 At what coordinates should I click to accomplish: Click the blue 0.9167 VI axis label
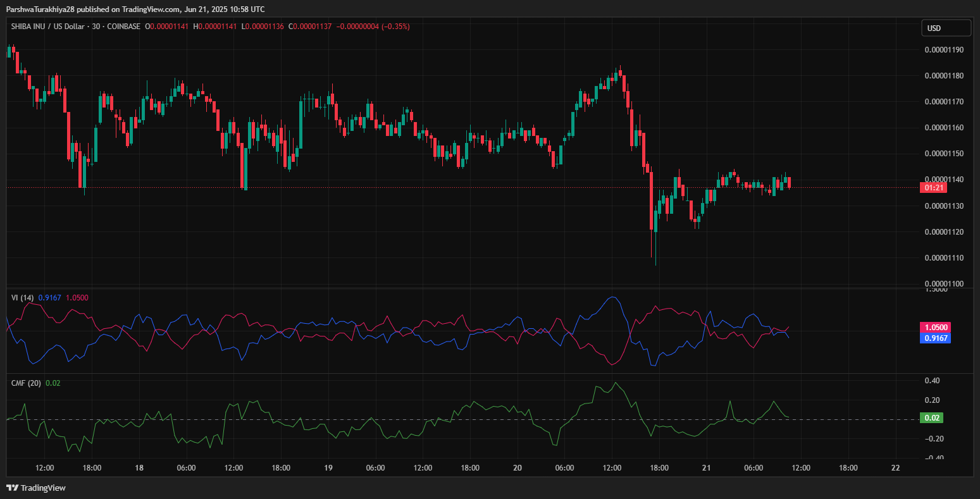coord(934,338)
